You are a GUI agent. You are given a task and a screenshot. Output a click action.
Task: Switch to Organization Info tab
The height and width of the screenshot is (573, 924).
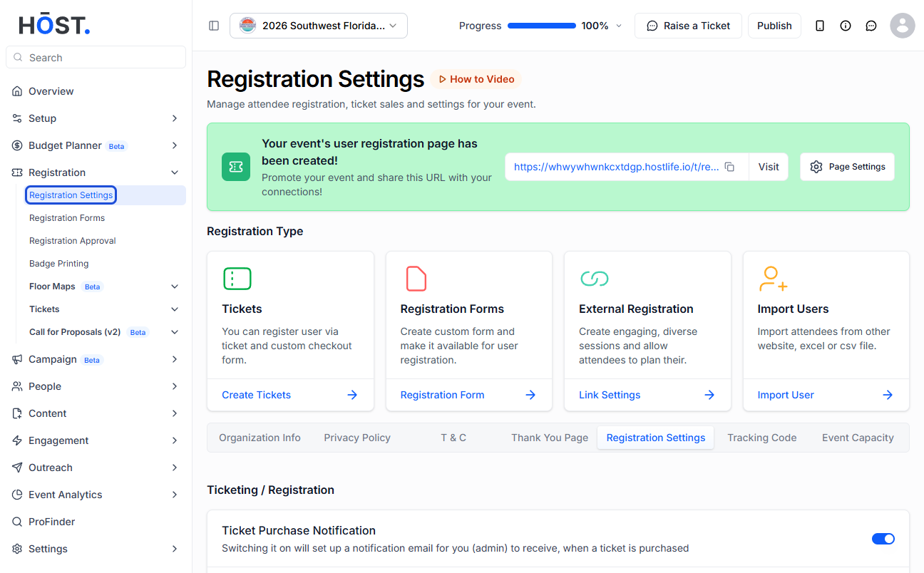click(260, 438)
